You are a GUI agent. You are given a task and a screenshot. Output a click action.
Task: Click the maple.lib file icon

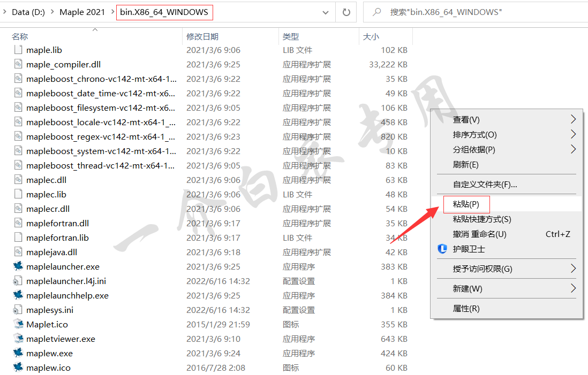(x=18, y=50)
